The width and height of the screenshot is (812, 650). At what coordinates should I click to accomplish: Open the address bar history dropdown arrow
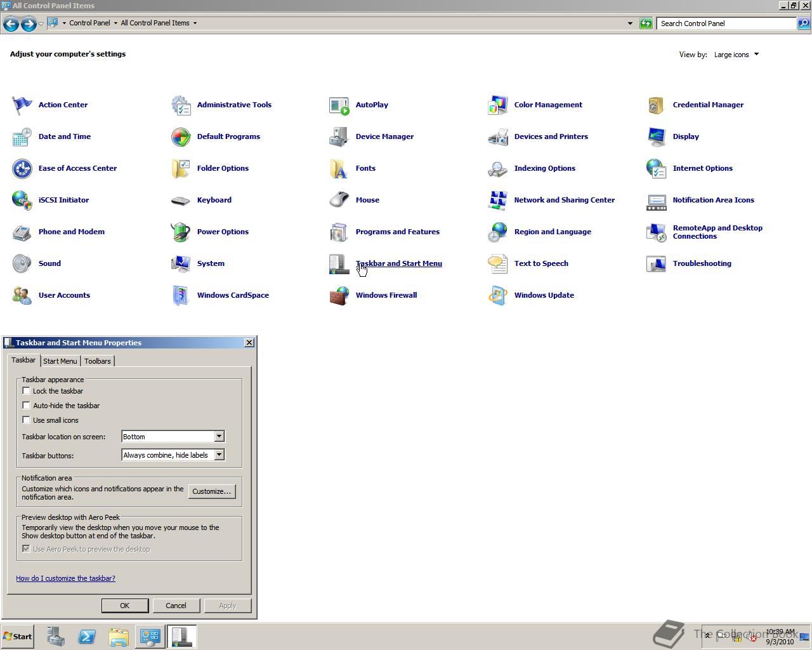(x=630, y=23)
